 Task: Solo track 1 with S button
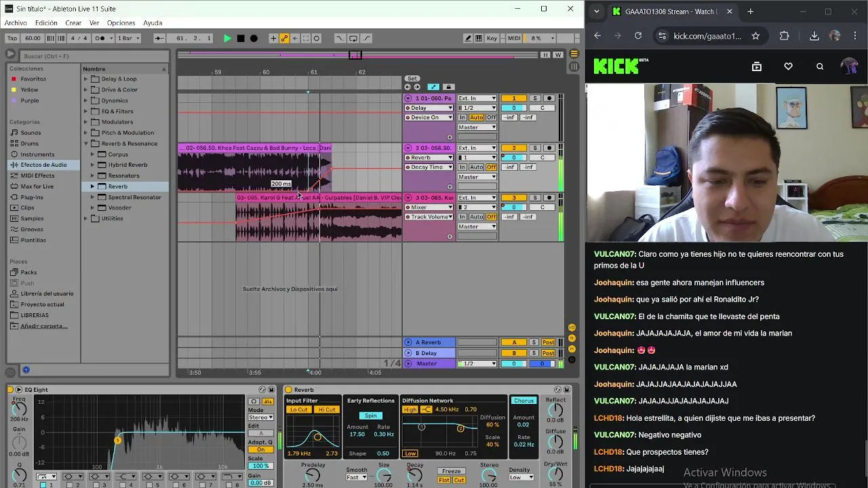(534, 98)
